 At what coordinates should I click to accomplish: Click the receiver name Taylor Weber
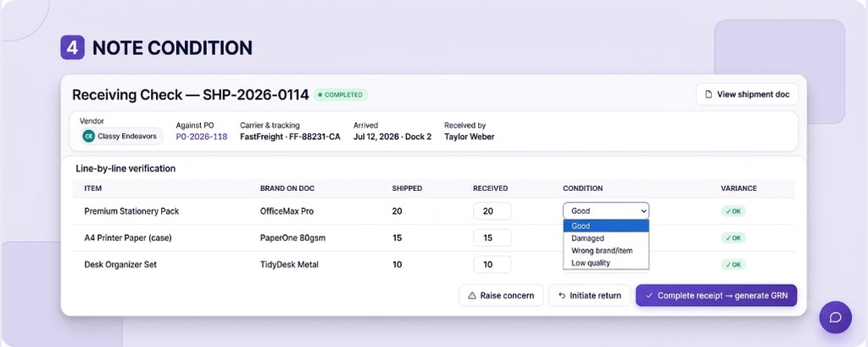470,137
